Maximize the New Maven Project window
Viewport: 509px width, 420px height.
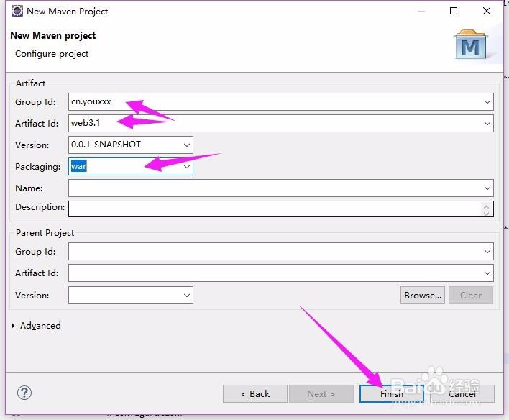point(454,11)
